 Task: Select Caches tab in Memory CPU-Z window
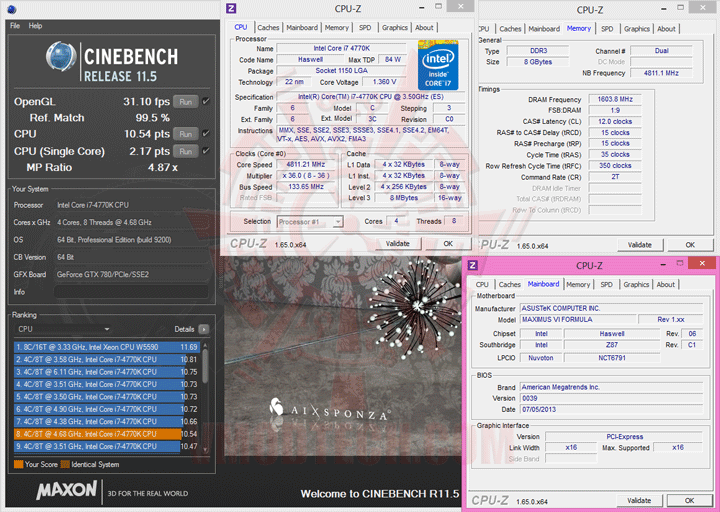pos(510,29)
